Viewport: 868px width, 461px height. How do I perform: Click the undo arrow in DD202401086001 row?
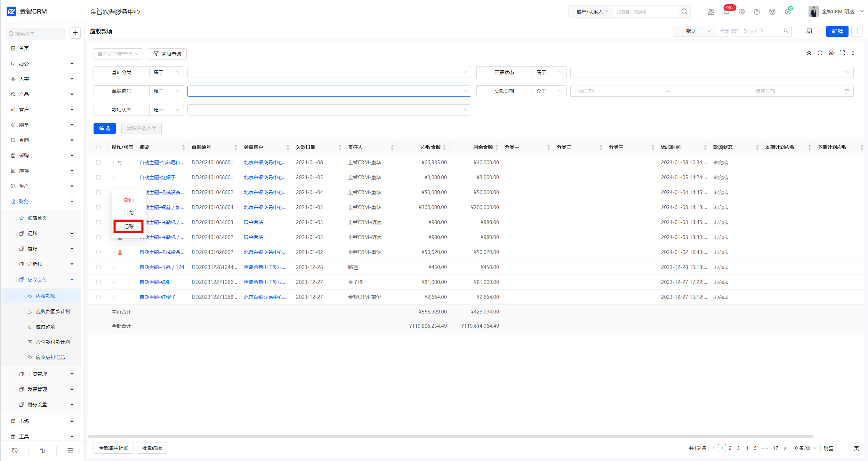(120, 162)
